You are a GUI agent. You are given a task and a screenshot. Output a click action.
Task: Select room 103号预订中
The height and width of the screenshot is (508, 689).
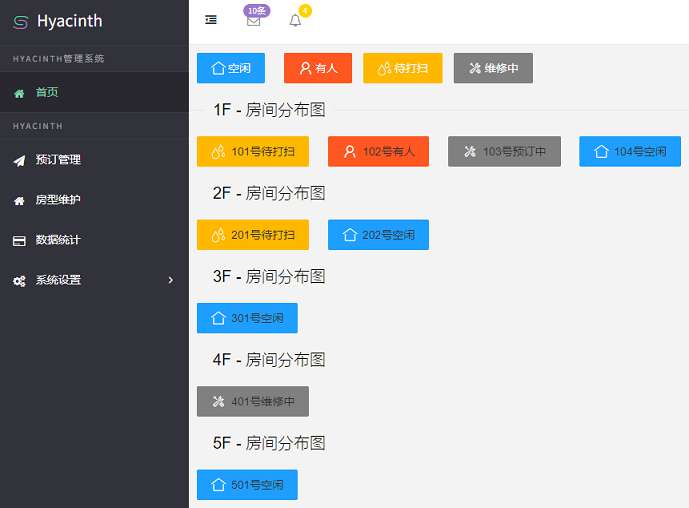[504, 152]
